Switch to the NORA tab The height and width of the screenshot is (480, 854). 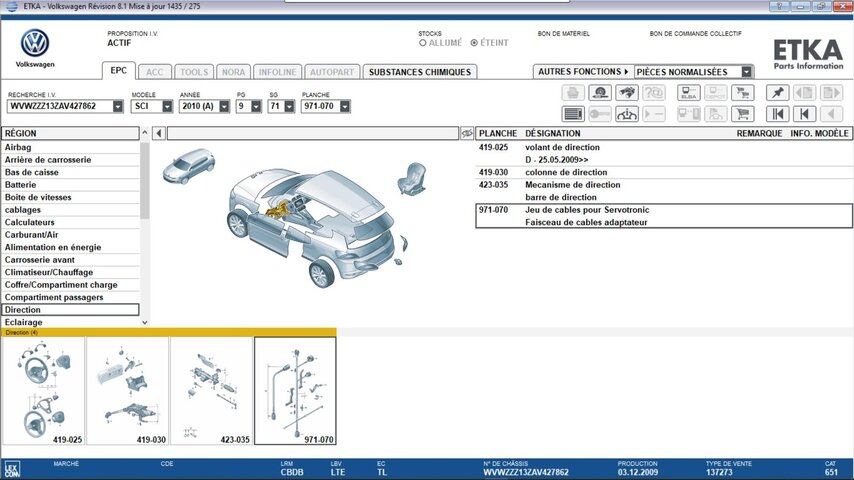coord(233,72)
